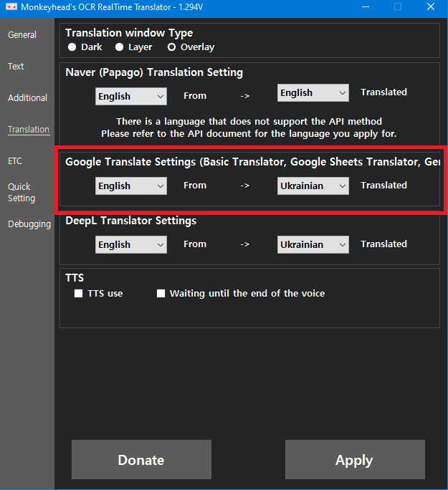The width and height of the screenshot is (448, 490).
Task: Open the Quick Setting tab
Action: [x=22, y=193]
